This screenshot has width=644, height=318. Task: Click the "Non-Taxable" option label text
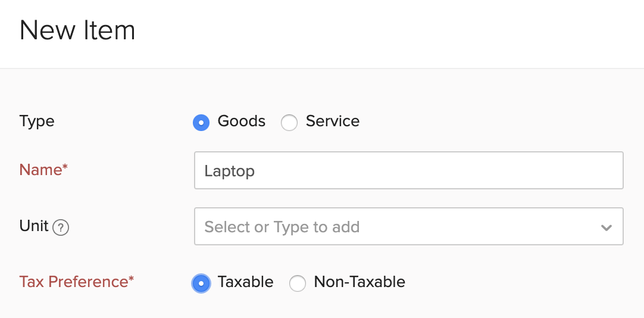[359, 282]
